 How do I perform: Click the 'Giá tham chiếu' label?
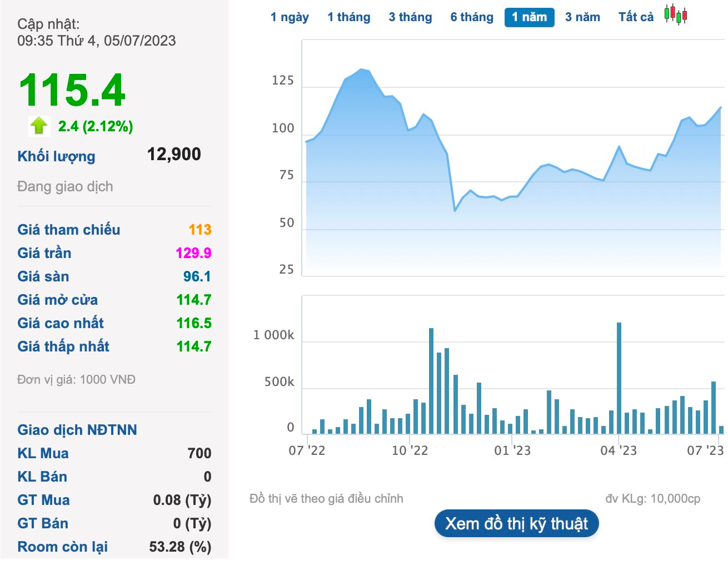(x=68, y=230)
